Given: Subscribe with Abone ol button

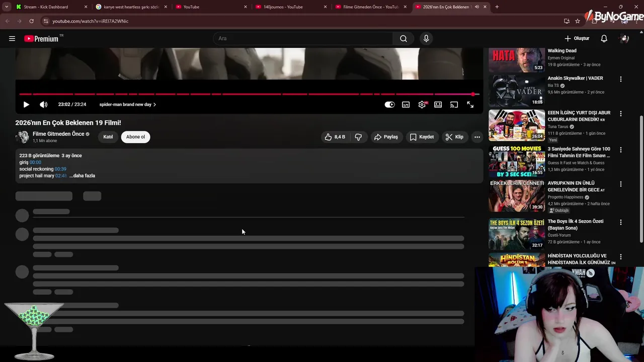Looking at the screenshot, I should [x=135, y=137].
